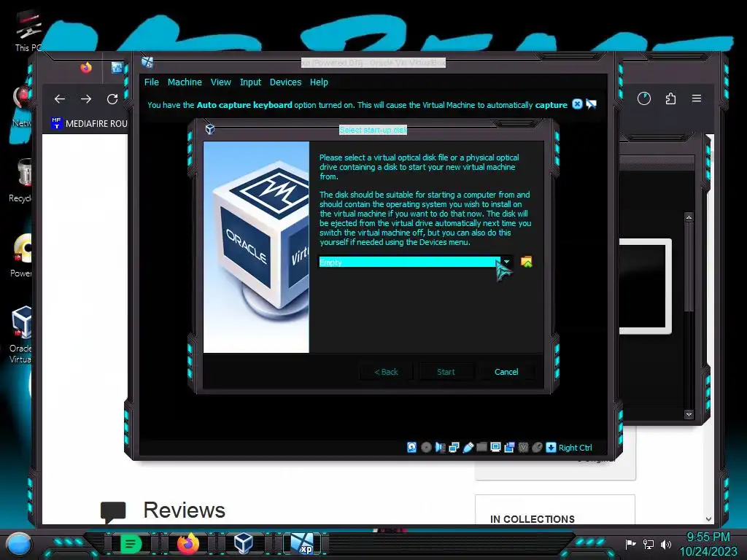Click the audio status icon
This screenshot has height=560, width=747.
click(x=440, y=447)
